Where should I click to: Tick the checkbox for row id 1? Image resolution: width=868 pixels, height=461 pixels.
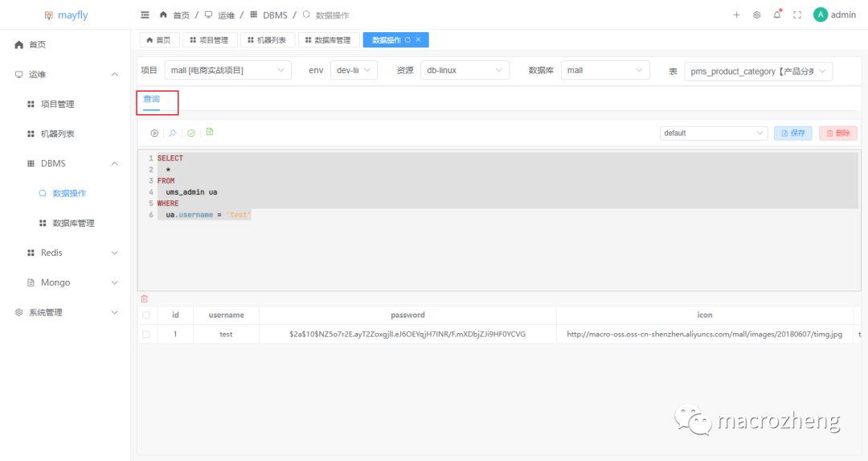point(146,334)
